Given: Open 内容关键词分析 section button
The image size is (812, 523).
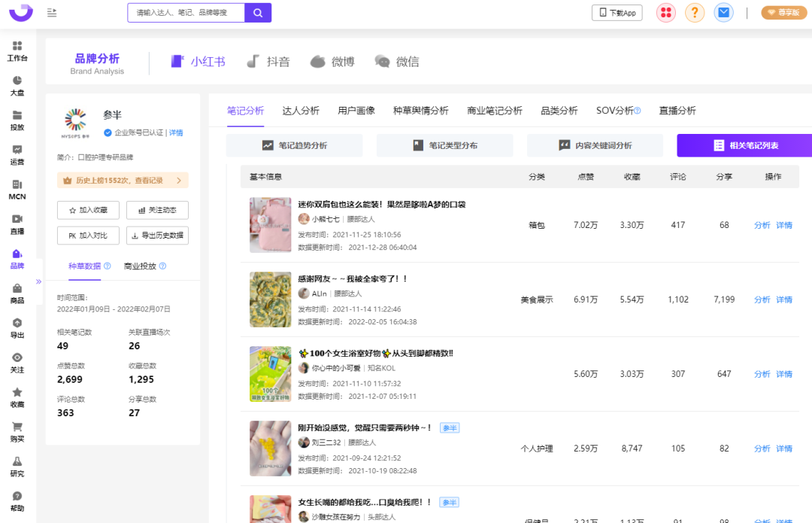Looking at the screenshot, I should 595,146.
